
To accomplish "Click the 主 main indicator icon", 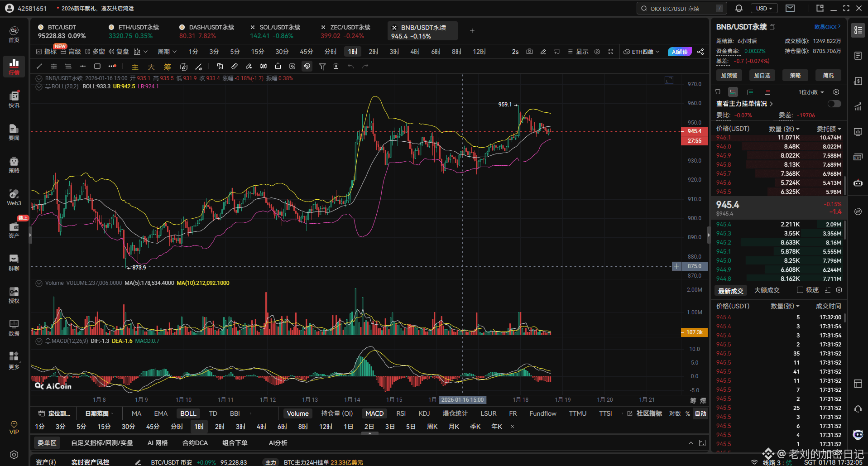I will (x=135, y=67).
